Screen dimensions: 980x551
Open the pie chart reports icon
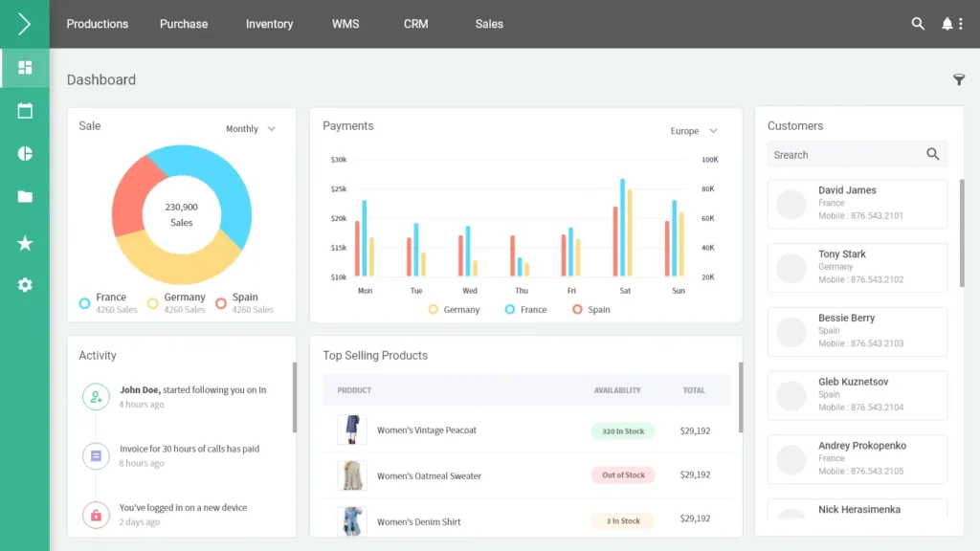pos(25,154)
